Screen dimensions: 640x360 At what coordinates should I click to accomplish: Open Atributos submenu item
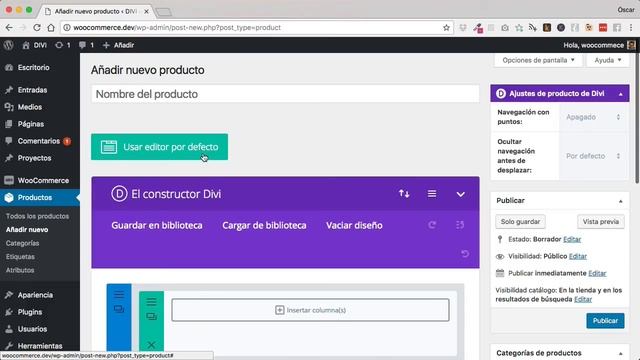(x=20, y=270)
